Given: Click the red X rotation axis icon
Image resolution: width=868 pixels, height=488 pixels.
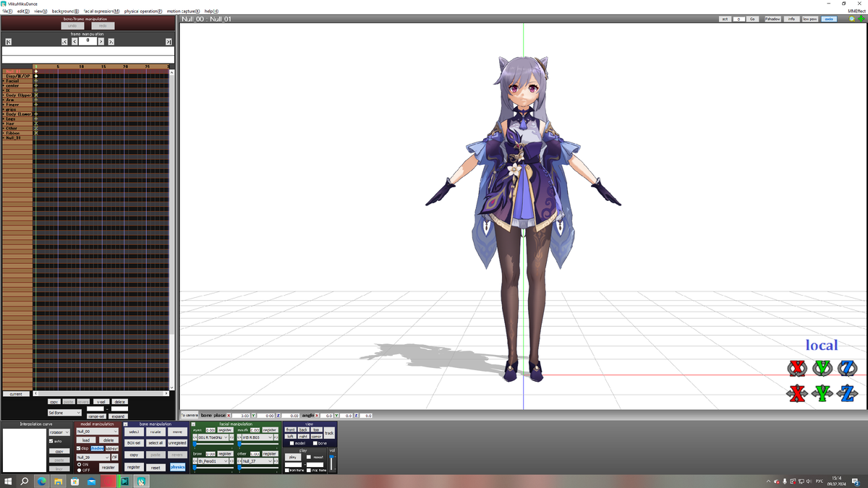Looking at the screenshot, I should pos(797,368).
